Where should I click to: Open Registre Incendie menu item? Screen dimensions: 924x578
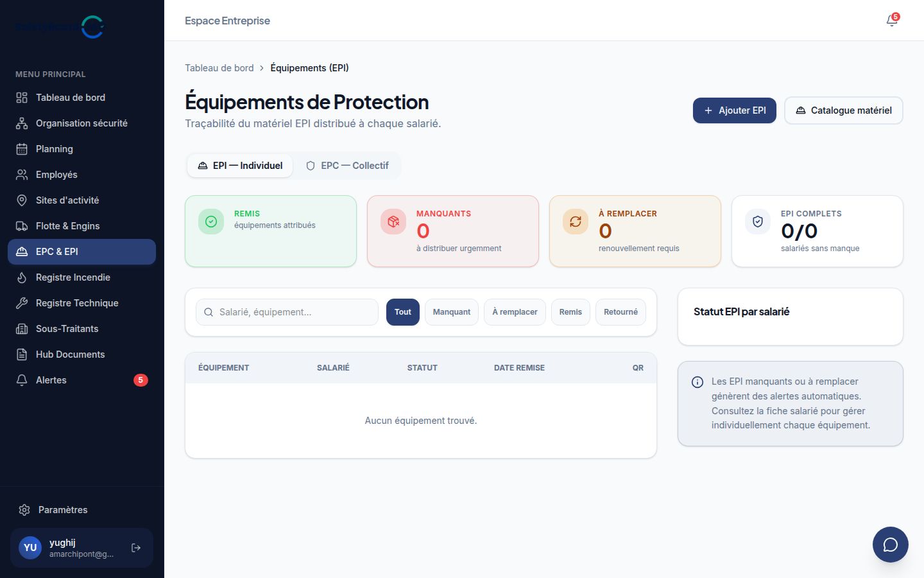click(81, 277)
